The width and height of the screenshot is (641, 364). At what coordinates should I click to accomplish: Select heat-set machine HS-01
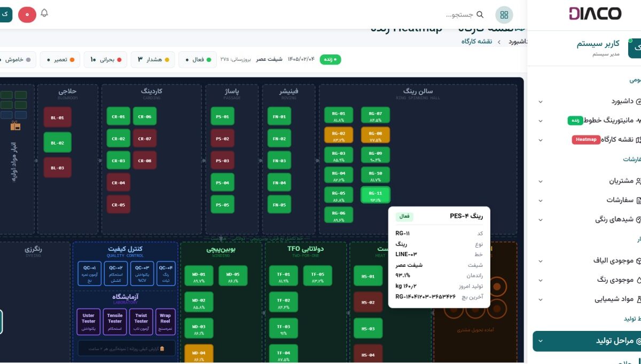368,276
